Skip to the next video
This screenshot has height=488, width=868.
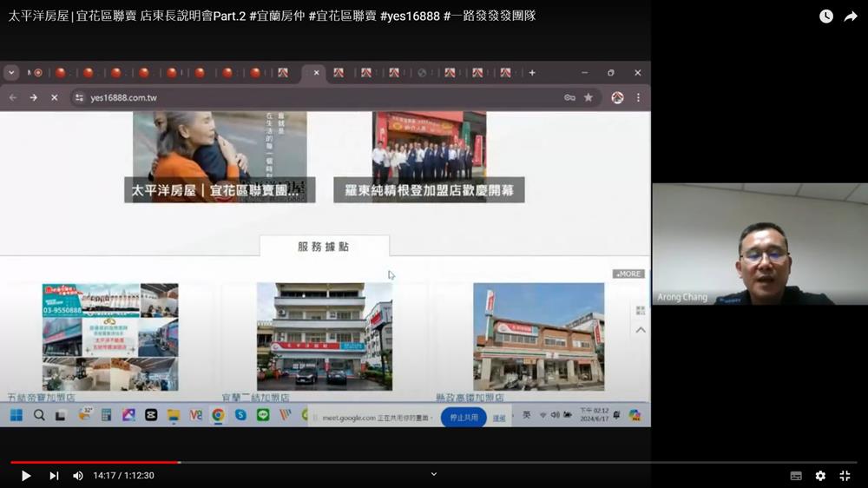[x=54, y=476]
